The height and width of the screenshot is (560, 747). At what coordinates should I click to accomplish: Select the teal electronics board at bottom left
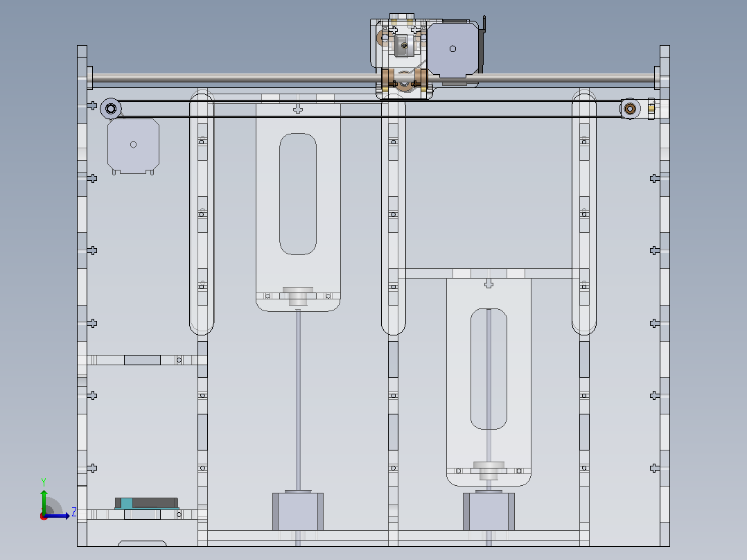[147, 503]
